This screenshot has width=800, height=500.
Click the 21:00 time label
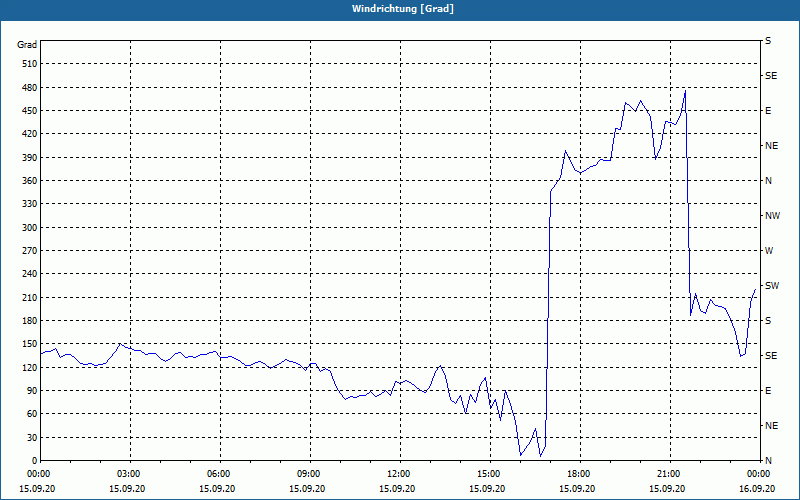tap(668, 474)
